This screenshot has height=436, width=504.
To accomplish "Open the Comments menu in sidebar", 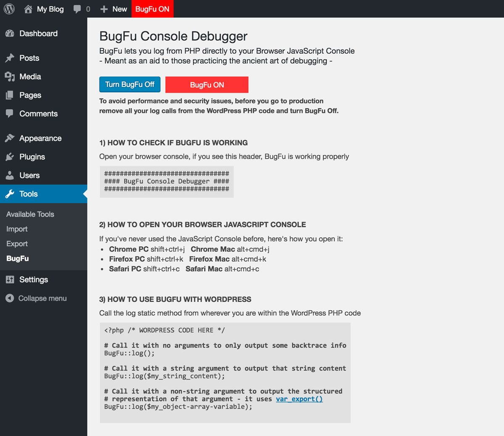I will 44,114.
